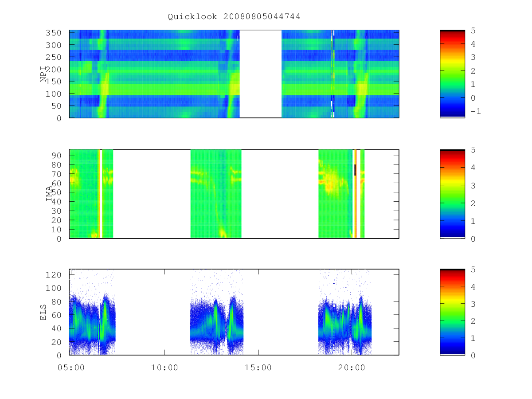This screenshot has width=532, height=399.
Task: Click the IMA panel color scale bar
Action: [x=452, y=194]
